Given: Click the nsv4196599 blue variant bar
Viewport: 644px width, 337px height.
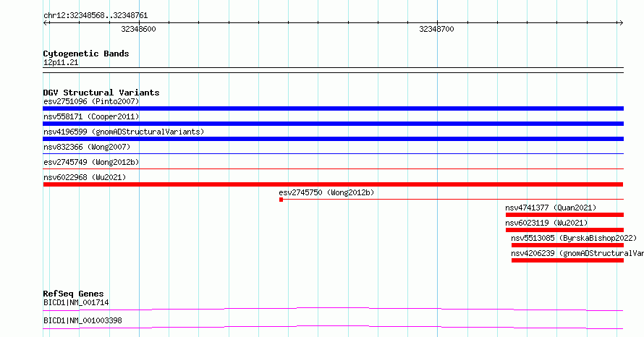Looking at the screenshot, I should (333, 139).
